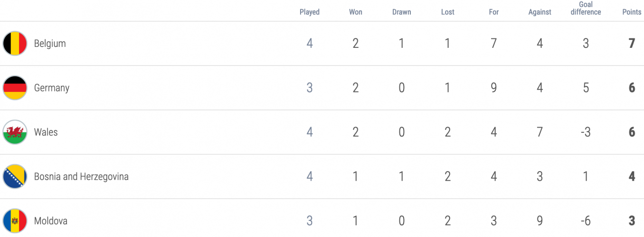Select the Moldova team name
Viewport: 644px width, 237px height.
(x=51, y=221)
